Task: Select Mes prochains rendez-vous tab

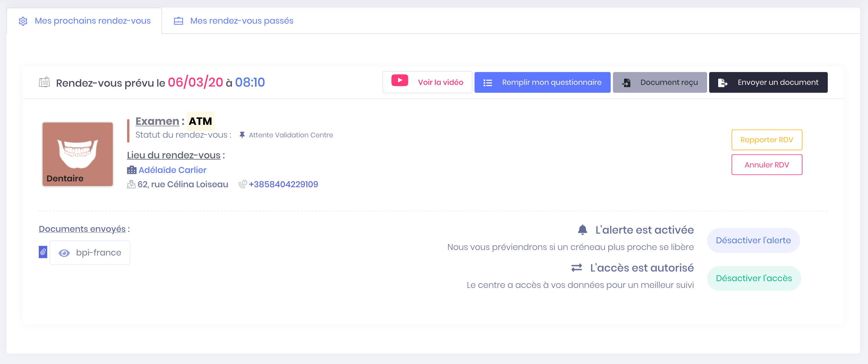Action: (x=92, y=21)
